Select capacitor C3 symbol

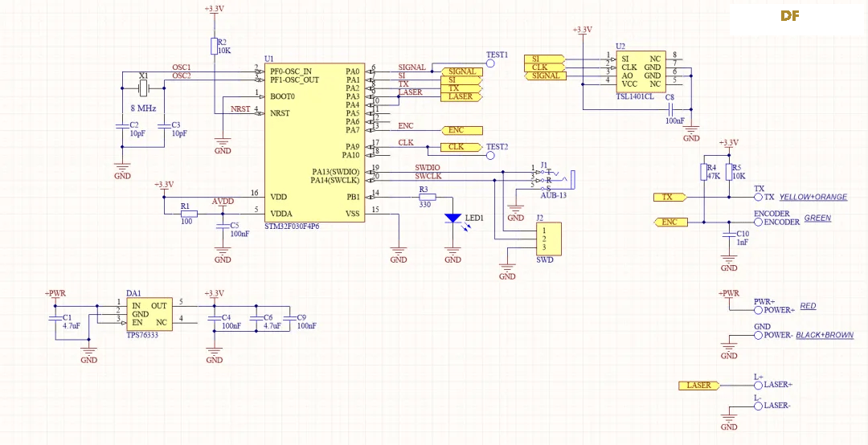pyautogui.click(x=164, y=126)
